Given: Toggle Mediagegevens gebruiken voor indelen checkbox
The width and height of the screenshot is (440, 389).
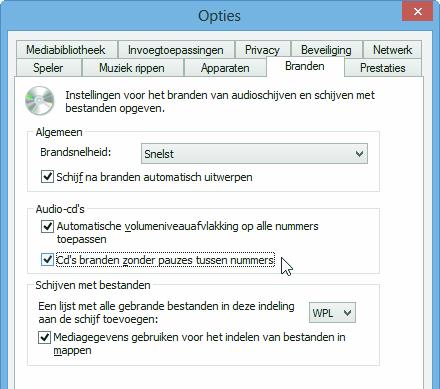Looking at the screenshot, I should pos(44,337).
